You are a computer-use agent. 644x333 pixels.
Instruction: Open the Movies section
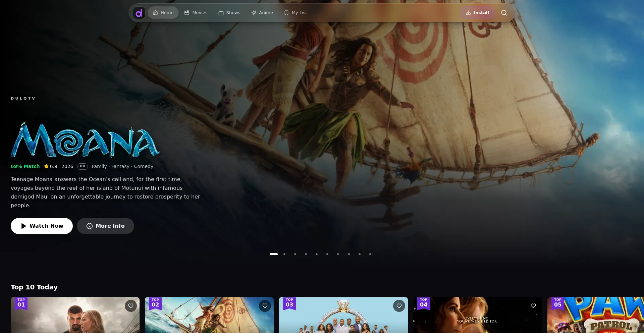tap(196, 13)
